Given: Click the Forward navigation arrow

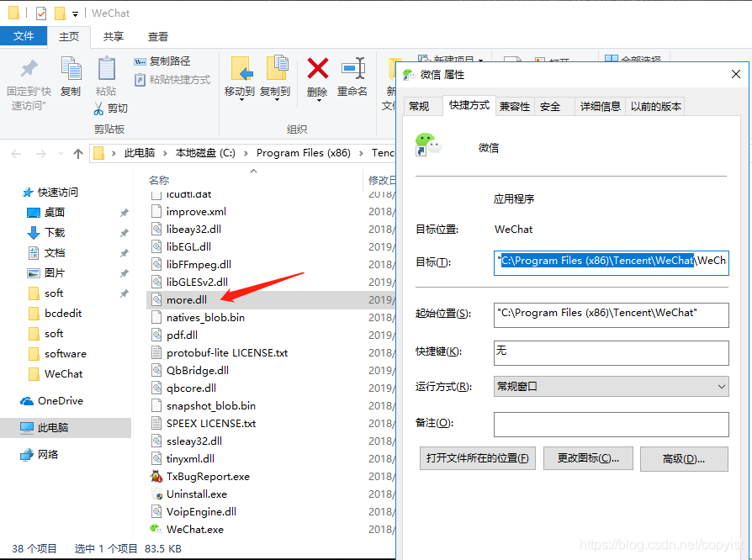Looking at the screenshot, I should [x=41, y=153].
